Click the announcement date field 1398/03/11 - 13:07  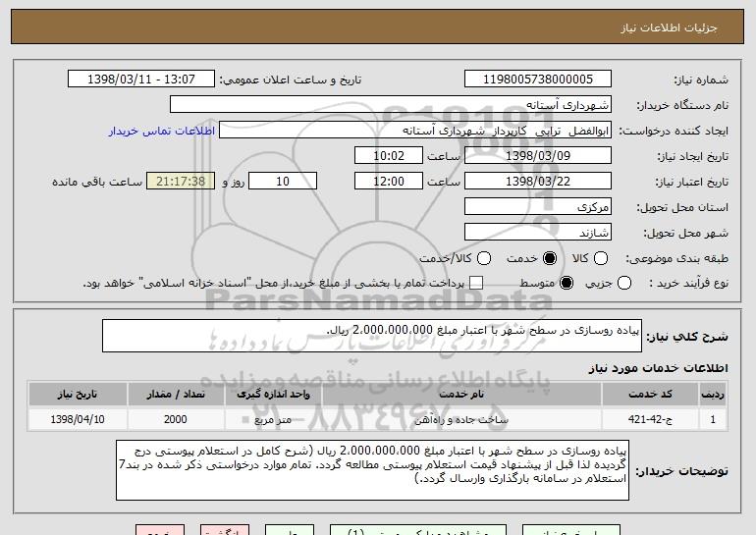(141, 80)
